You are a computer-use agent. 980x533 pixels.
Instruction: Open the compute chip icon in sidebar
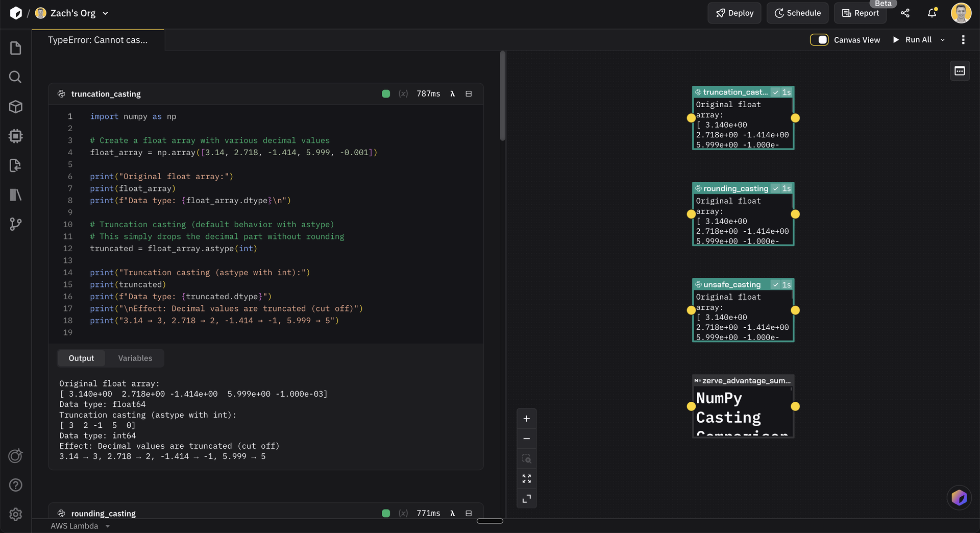pos(16,136)
